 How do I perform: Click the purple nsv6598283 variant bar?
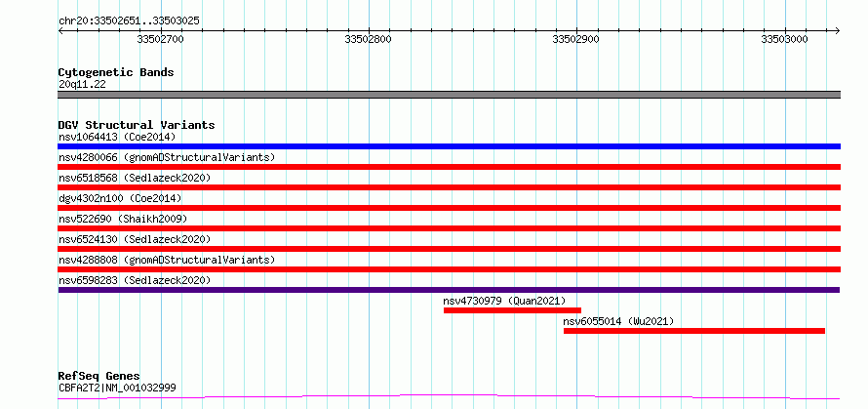[x=449, y=290]
